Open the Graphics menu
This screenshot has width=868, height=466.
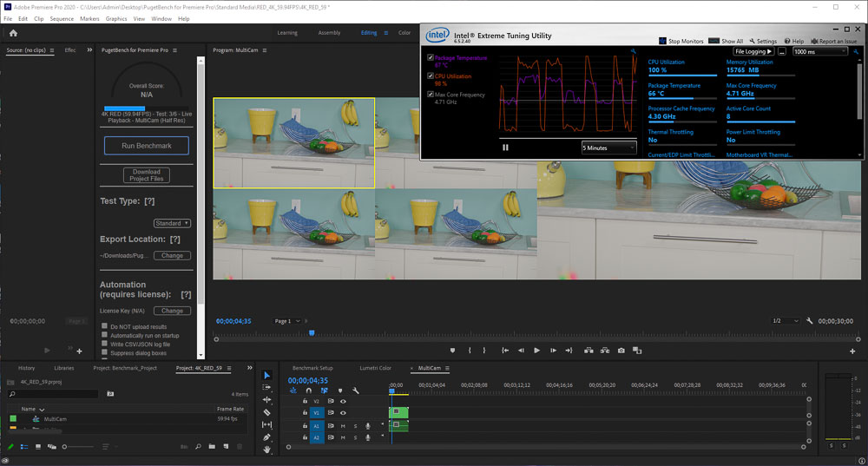coord(116,19)
